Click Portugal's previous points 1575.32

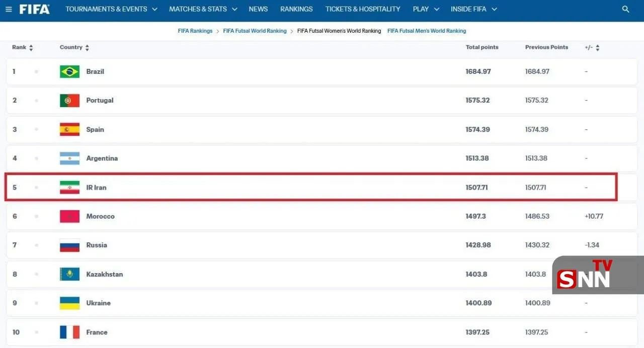coord(537,101)
